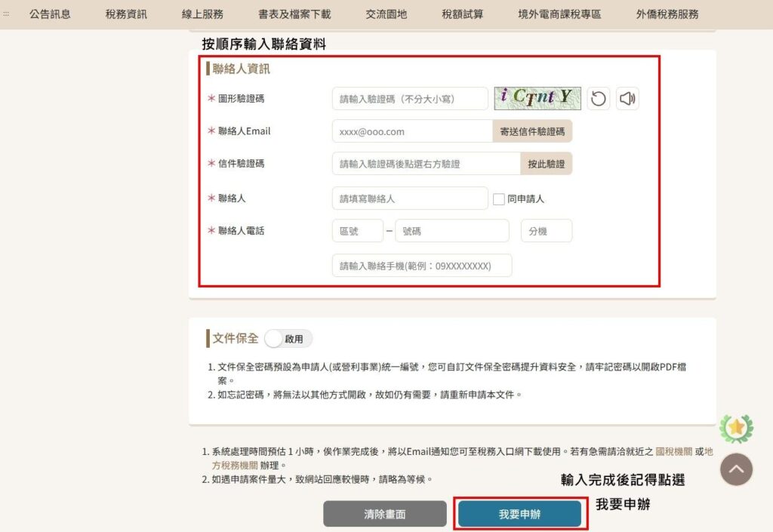Check the 同申請人 checkbox
Screen dimensions: 773x532
[x=499, y=199]
